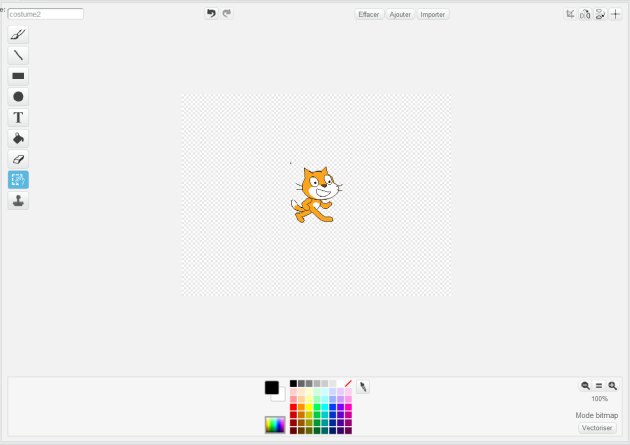Pick the eyedropper color picker tool
The width and height of the screenshot is (630, 445).
[x=363, y=387]
